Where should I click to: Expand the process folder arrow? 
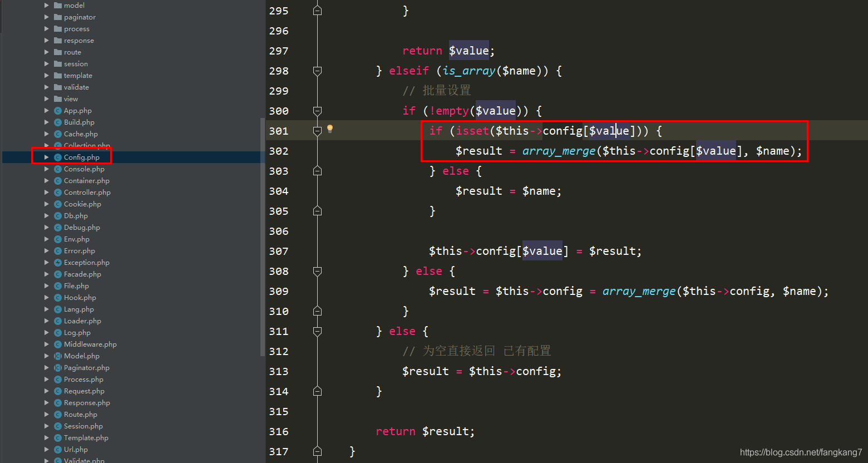point(47,29)
